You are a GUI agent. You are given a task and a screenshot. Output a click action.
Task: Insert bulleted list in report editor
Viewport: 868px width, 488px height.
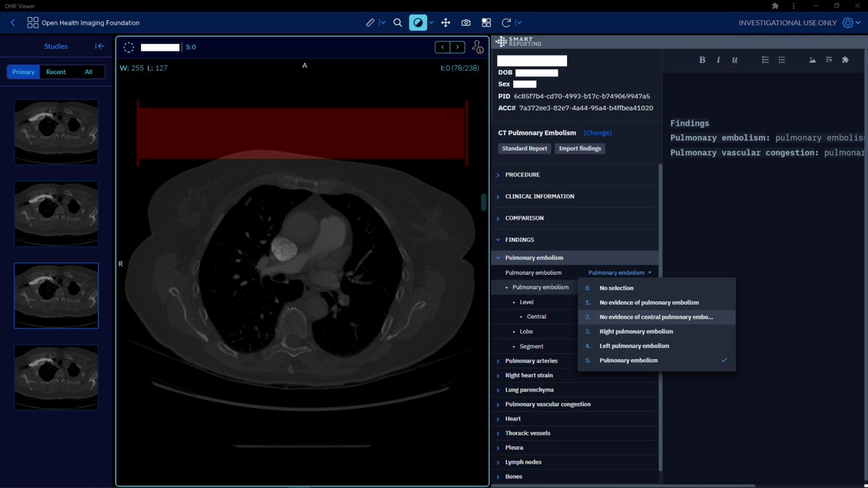click(x=765, y=60)
